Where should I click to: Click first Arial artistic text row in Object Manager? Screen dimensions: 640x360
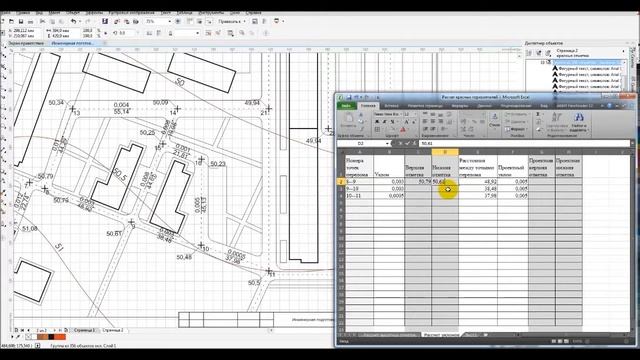[587, 69]
